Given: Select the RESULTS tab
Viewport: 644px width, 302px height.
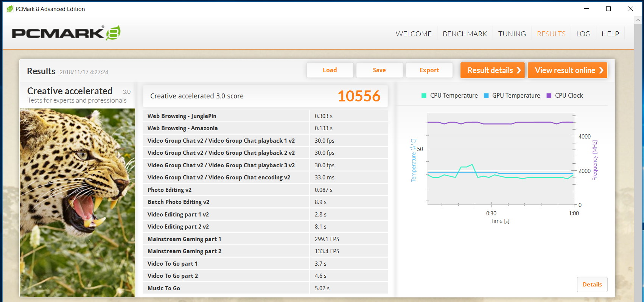Looking at the screenshot, I should [551, 34].
